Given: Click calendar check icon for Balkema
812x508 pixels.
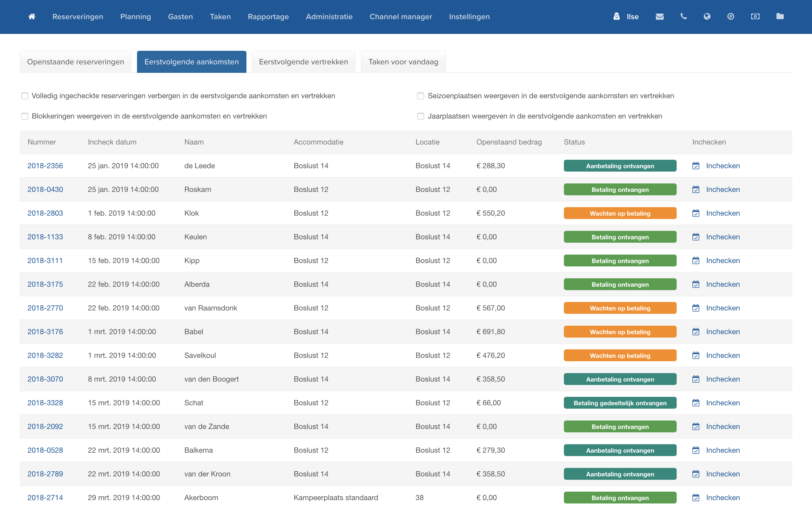Looking at the screenshot, I should (696, 450).
